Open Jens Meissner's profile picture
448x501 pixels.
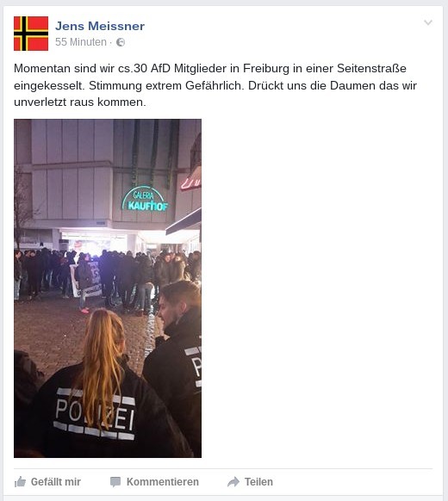31,34
